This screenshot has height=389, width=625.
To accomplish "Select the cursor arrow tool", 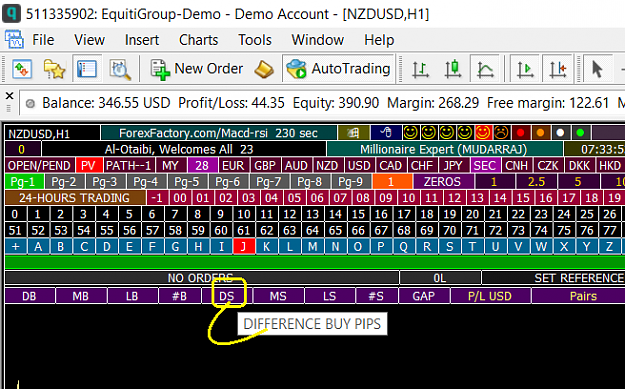I will point(597,69).
